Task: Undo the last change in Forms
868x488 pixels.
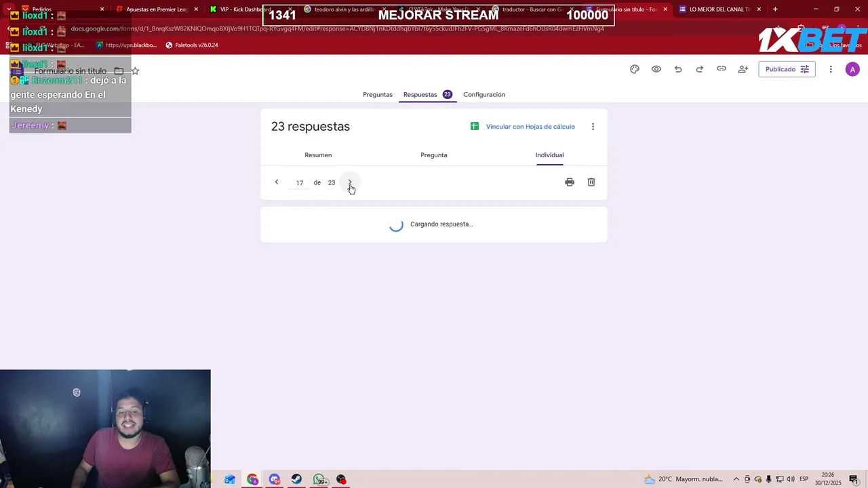Action: pyautogui.click(x=678, y=69)
